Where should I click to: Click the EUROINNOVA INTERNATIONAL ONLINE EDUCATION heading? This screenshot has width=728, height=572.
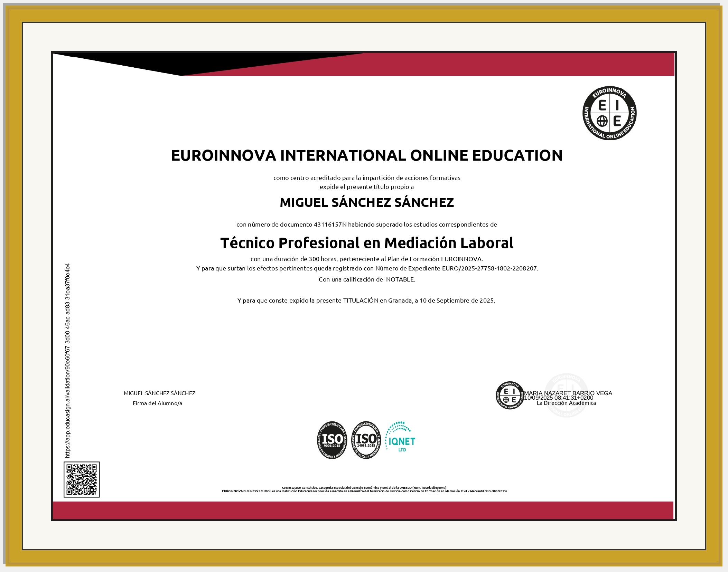pos(366,155)
